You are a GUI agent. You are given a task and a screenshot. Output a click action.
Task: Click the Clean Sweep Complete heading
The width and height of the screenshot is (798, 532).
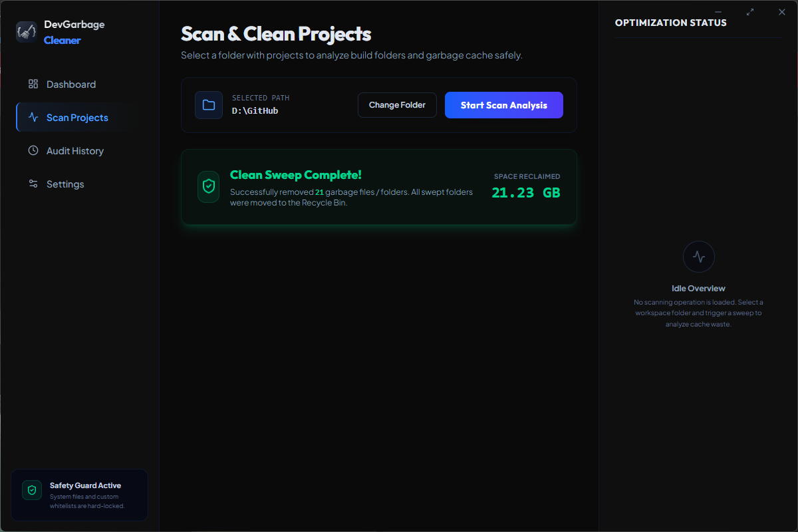pyautogui.click(x=296, y=175)
